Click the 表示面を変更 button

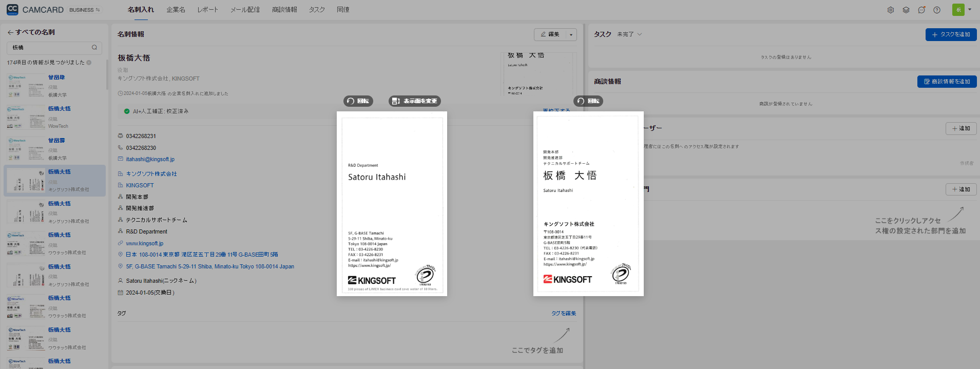pos(415,101)
